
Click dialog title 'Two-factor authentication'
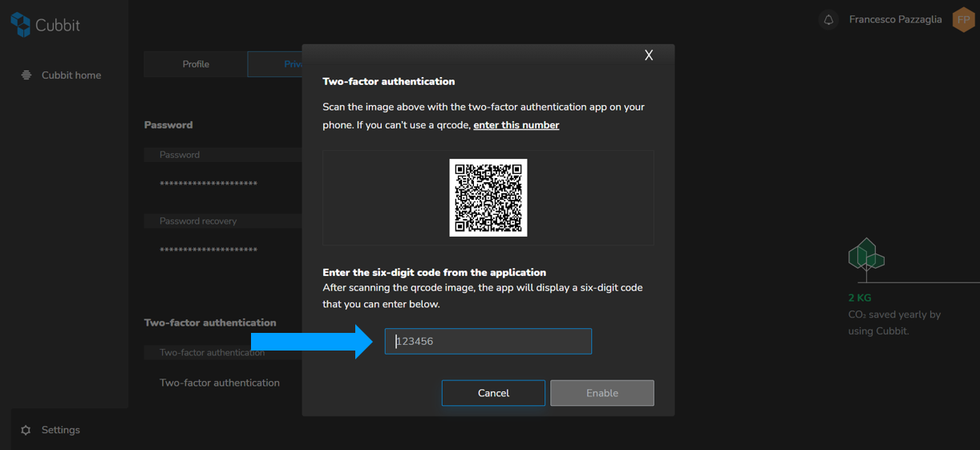389,81
